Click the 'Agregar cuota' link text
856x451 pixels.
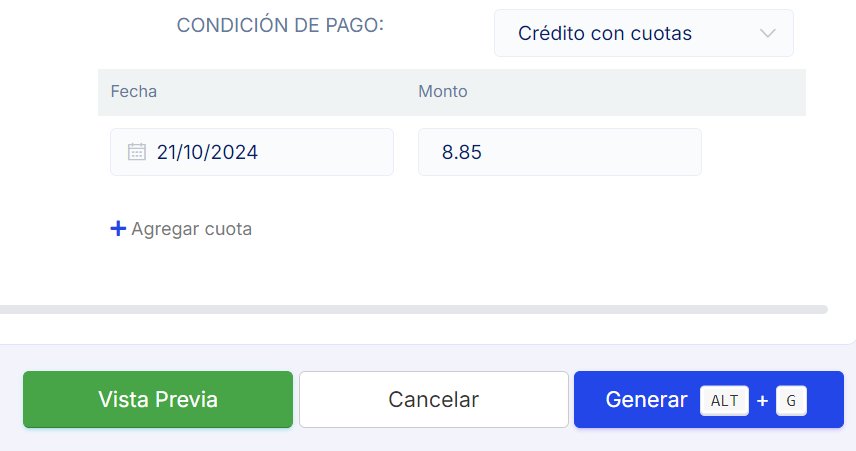[191, 229]
